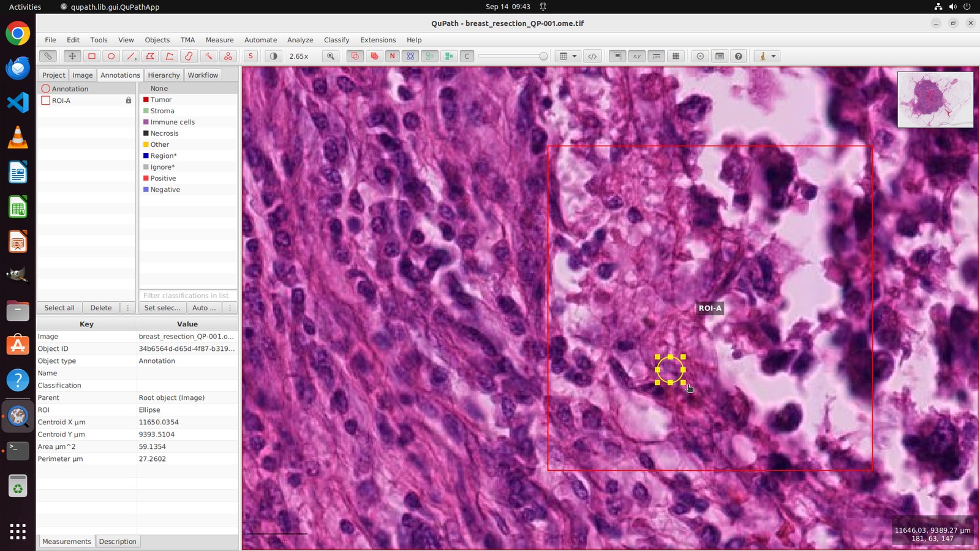Switch to the Hierarchy tab
This screenshot has width=980, height=551.
pyautogui.click(x=164, y=75)
